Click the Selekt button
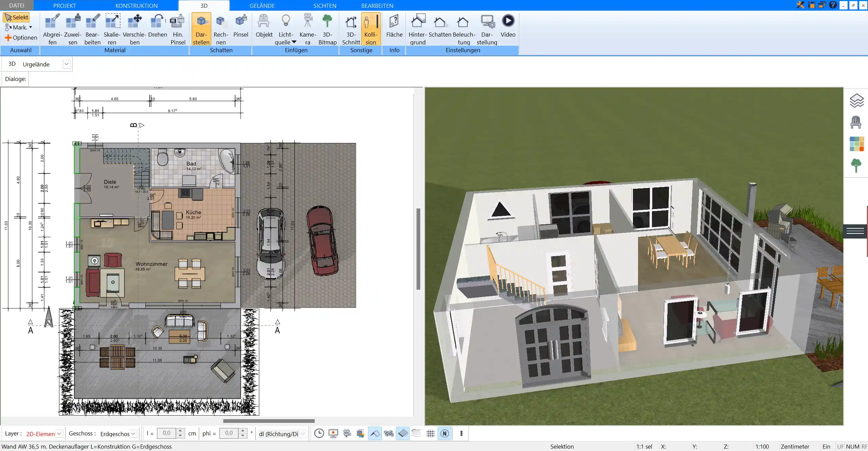The image size is (868, 451). [x=16, y=17]
